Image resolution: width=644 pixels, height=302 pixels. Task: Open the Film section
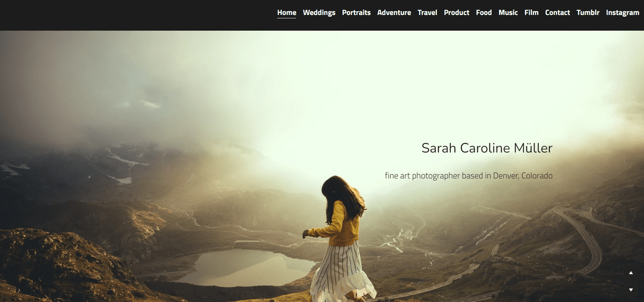pyautogui.click(x=531, y=12)
